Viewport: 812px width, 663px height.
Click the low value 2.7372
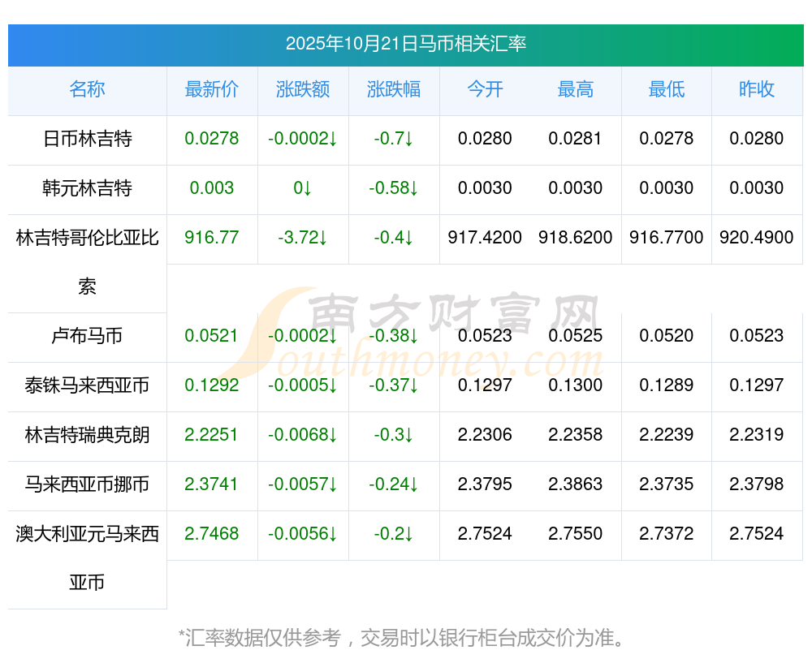[667, 534]
